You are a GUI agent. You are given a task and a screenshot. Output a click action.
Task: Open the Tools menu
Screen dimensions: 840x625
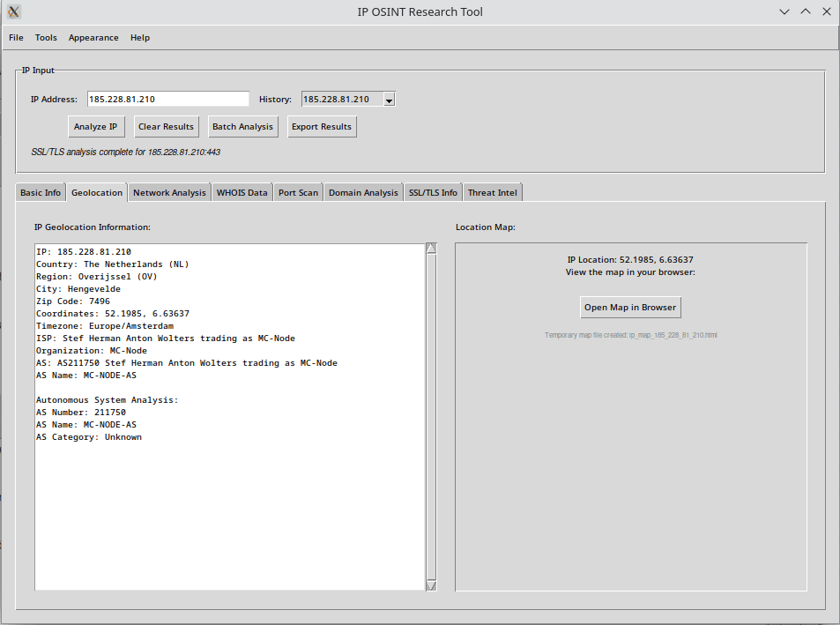click(x=46, y=38)
